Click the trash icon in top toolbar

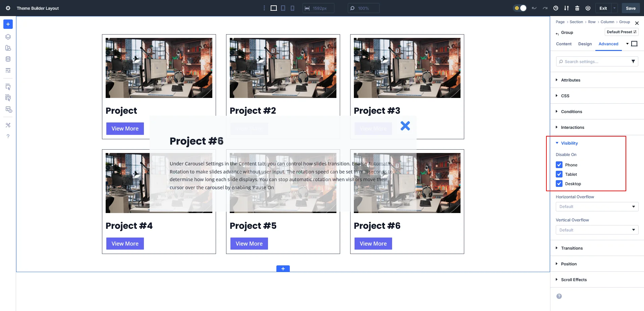[577, 8]
